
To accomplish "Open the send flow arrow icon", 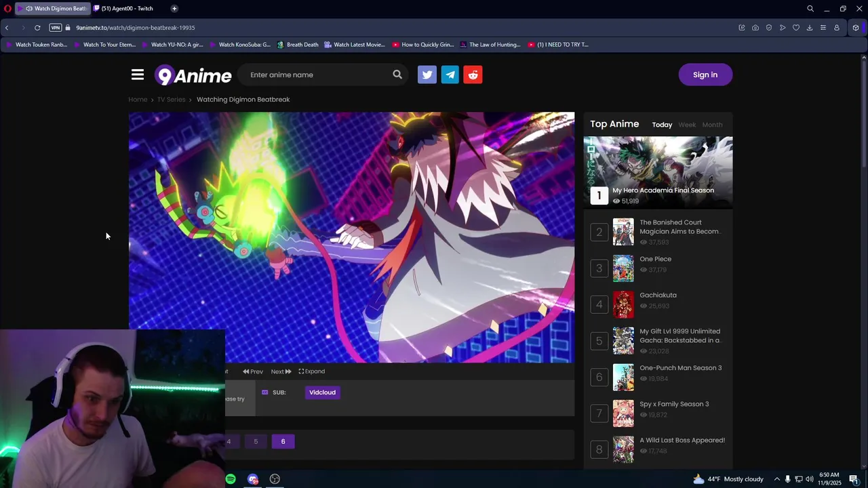I will tap(783, 28).
